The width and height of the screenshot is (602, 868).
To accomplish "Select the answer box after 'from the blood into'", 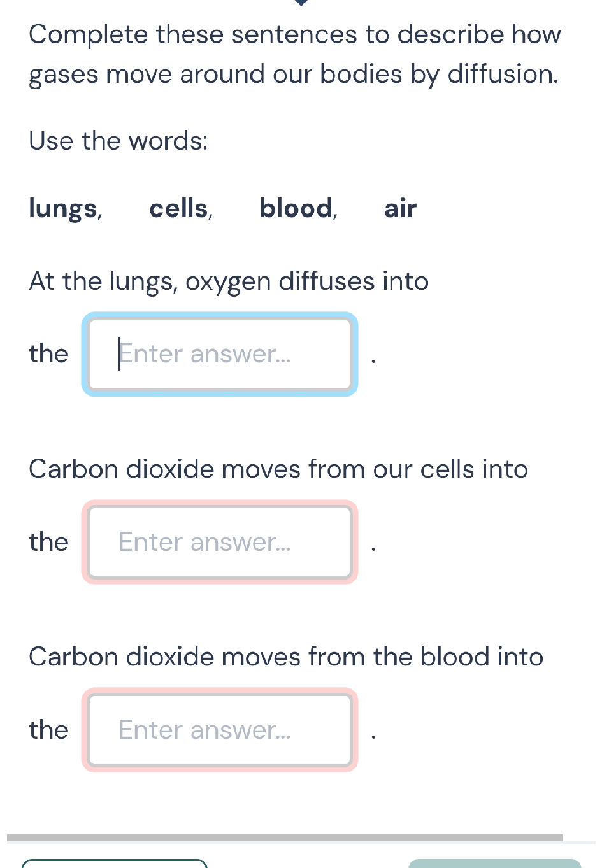I will (x=220, y=730).
